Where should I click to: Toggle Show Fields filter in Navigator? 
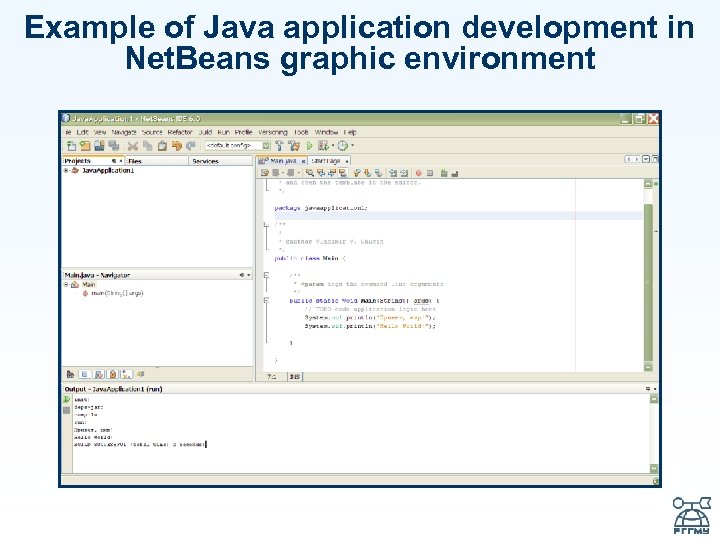click(x=84, y=375)
